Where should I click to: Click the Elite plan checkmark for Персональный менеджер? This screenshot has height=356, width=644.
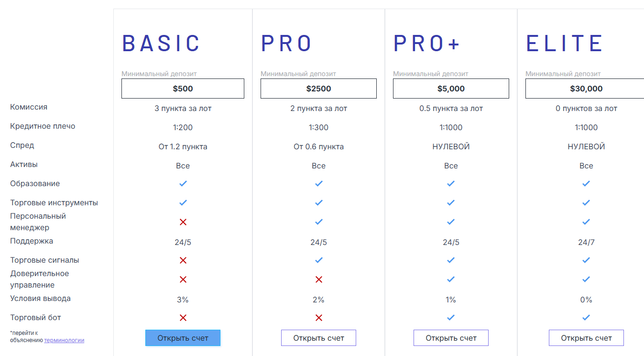[x=586, y=222]
